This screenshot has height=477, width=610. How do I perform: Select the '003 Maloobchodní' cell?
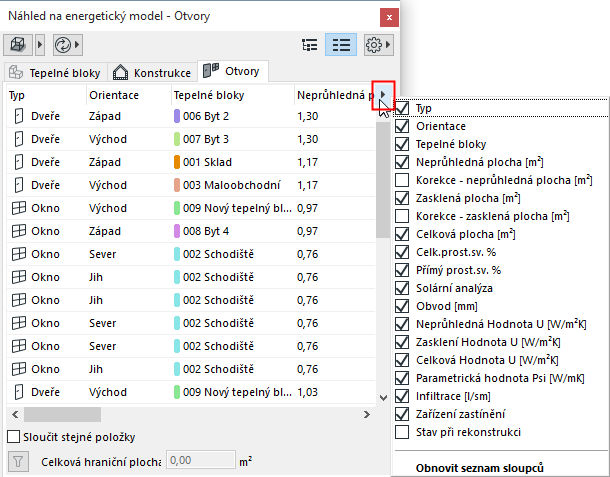pyautogui.click(x=231, y=185)
